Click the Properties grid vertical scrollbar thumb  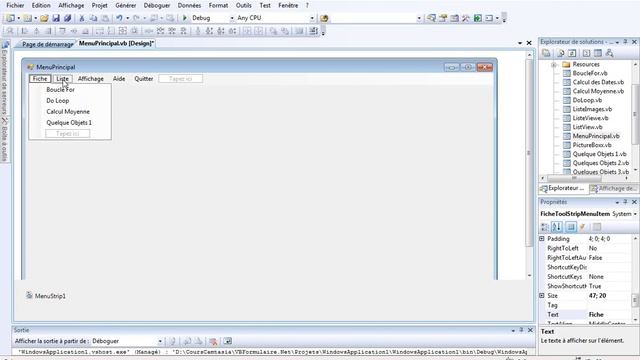click(x=635, y=300)
